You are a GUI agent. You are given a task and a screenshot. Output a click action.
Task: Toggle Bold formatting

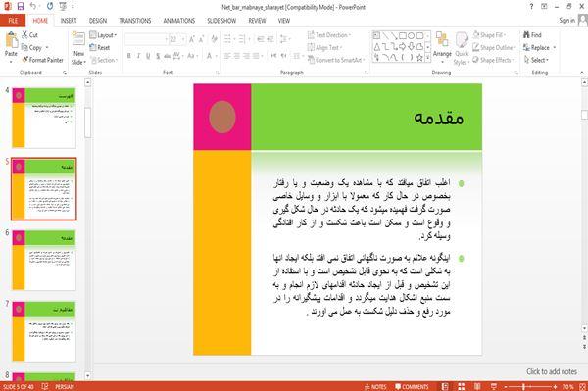click(x=129, y=56)
